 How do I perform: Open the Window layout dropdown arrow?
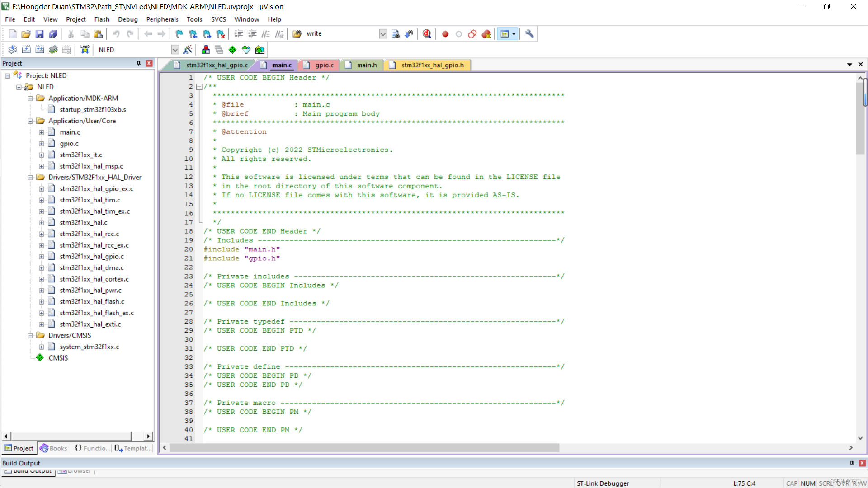514,34
